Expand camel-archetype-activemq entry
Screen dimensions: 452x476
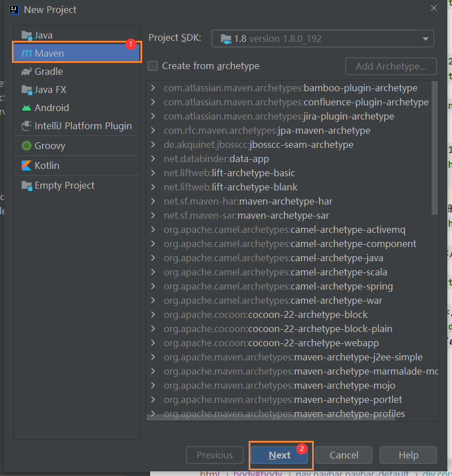click(x=153, y=230)
